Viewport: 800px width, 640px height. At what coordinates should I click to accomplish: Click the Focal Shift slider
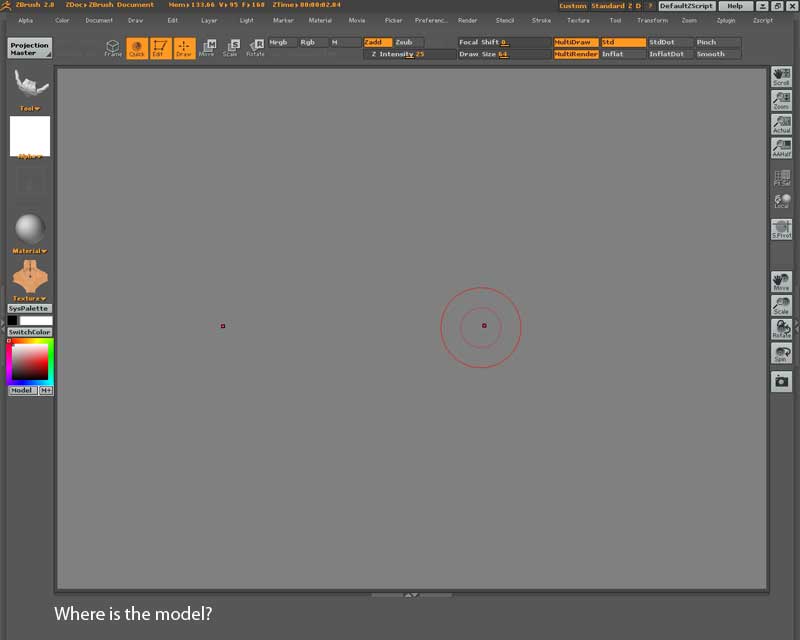click(x=504, y=42)
